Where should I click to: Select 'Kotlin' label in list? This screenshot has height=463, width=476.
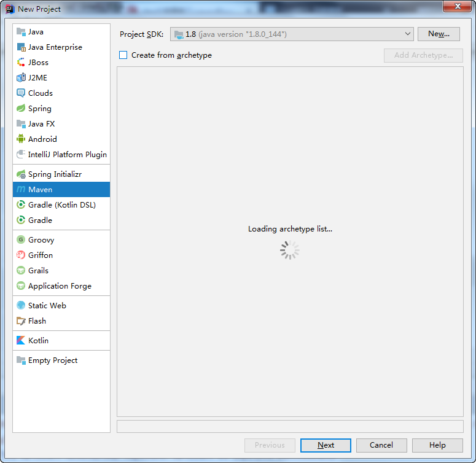point(38,340)
